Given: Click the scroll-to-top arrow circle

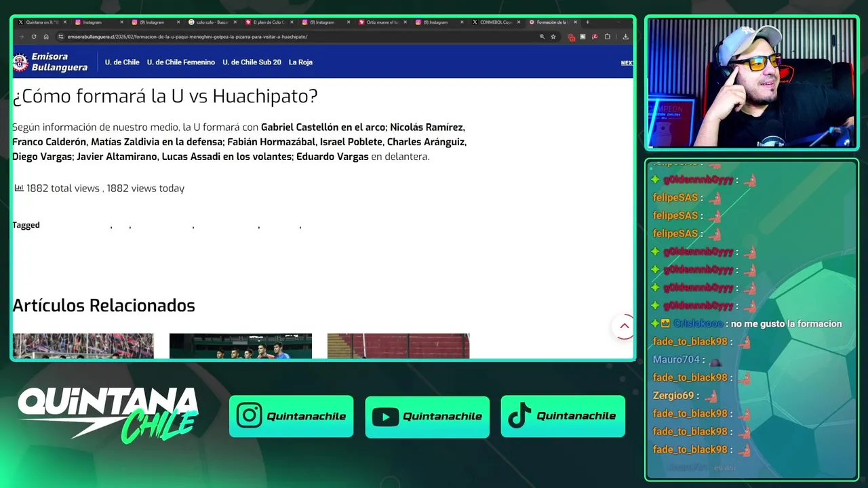Looking at the screenshot, I should tap(624, 326).
